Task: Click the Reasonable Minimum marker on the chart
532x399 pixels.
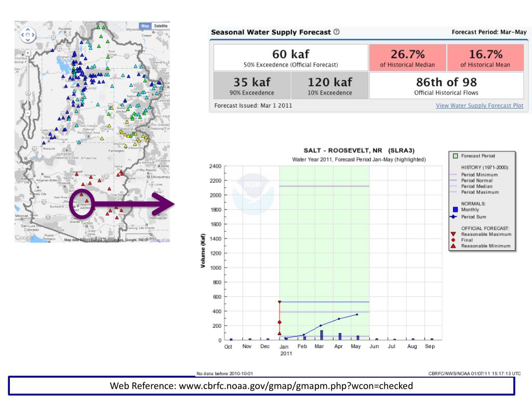Action: 280,334
